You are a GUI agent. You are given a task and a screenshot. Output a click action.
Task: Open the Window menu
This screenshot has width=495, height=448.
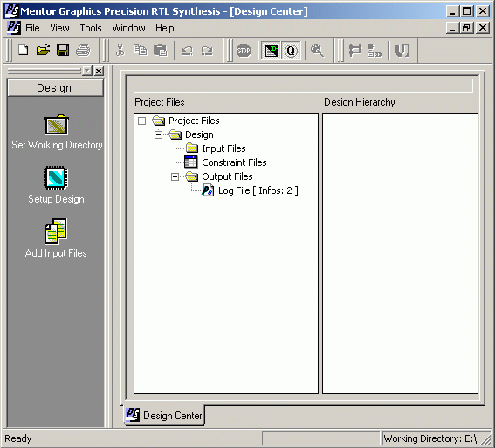coord(129,28)
